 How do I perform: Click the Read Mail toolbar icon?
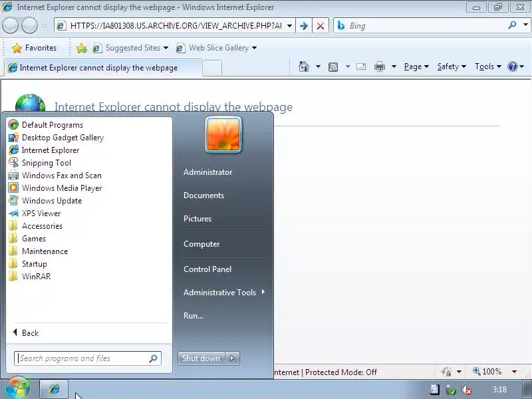coord(361,66)
